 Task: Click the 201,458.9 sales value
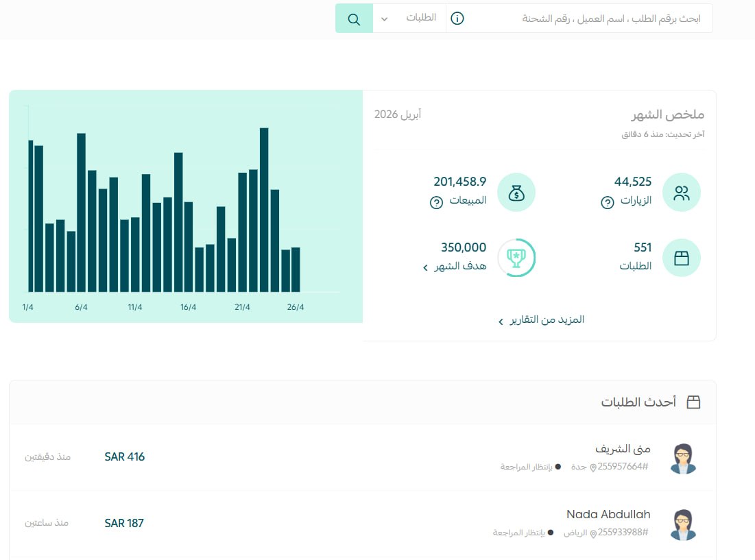click(460, 182)
